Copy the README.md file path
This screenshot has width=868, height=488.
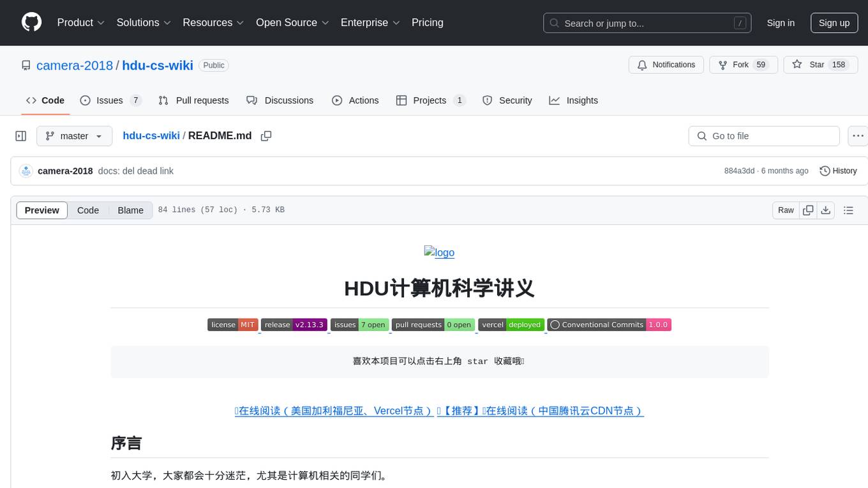266,136
